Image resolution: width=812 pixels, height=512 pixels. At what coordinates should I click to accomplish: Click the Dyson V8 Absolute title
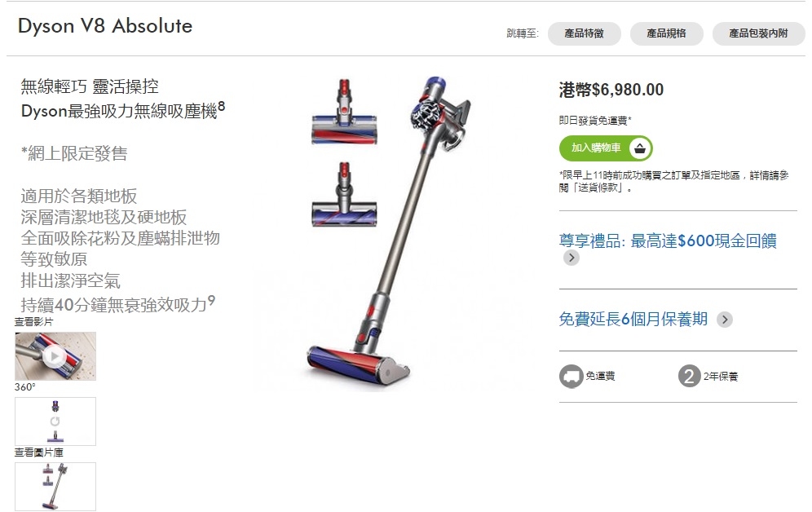[x=105, y=26]
